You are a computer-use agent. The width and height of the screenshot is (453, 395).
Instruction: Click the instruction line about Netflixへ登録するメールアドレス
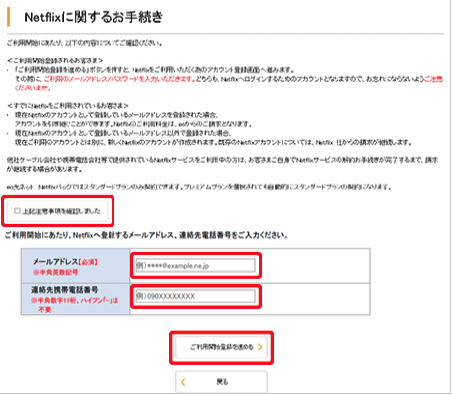click(x=146, y=235)
